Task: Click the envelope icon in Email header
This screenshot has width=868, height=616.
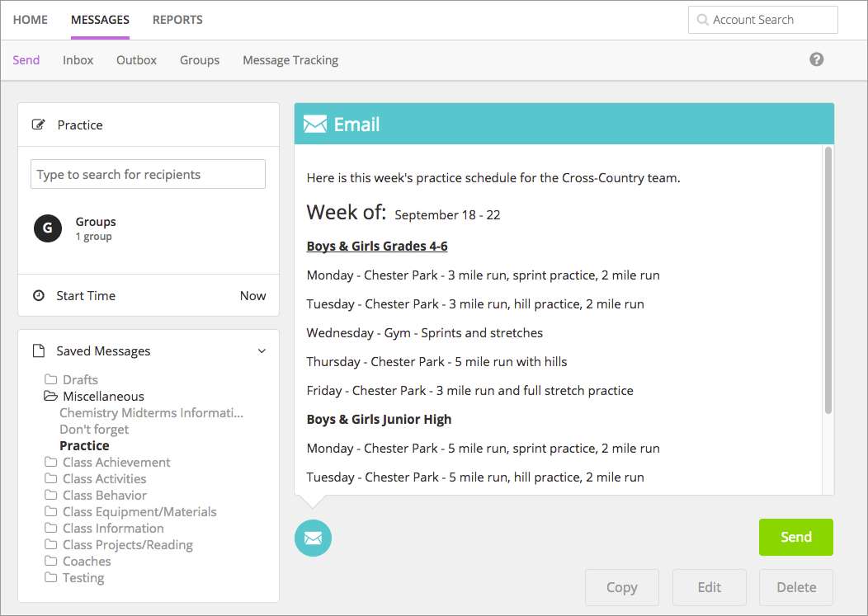Action: (x=315, y=124)
